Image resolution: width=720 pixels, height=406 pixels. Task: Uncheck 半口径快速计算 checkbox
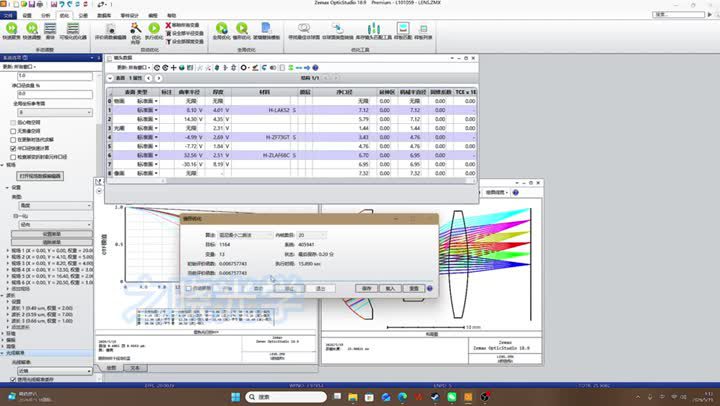tap(13, 148)
